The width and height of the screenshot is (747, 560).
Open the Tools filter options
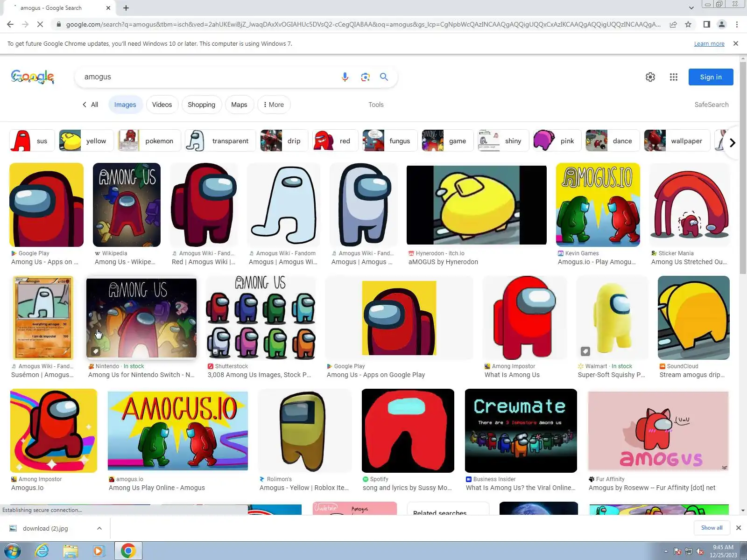point(376,105)
